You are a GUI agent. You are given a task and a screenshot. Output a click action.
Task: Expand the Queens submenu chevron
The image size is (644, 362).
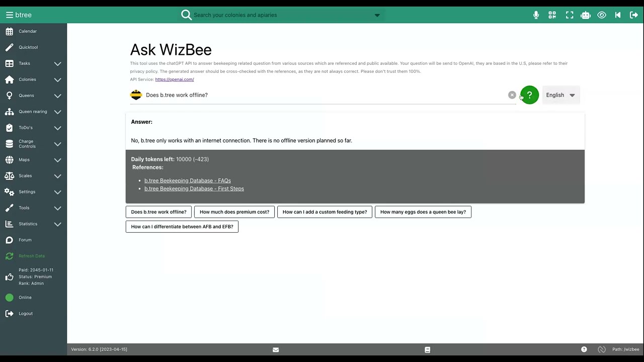tap(58, 96)
